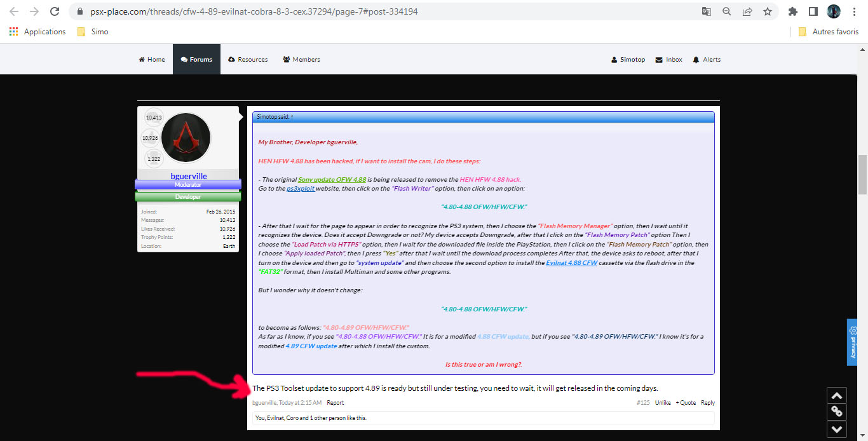The width and height of the screenshot is (868, 441).
Task: Jump to page bottom with the down arrow button
Action: (837, 429)
